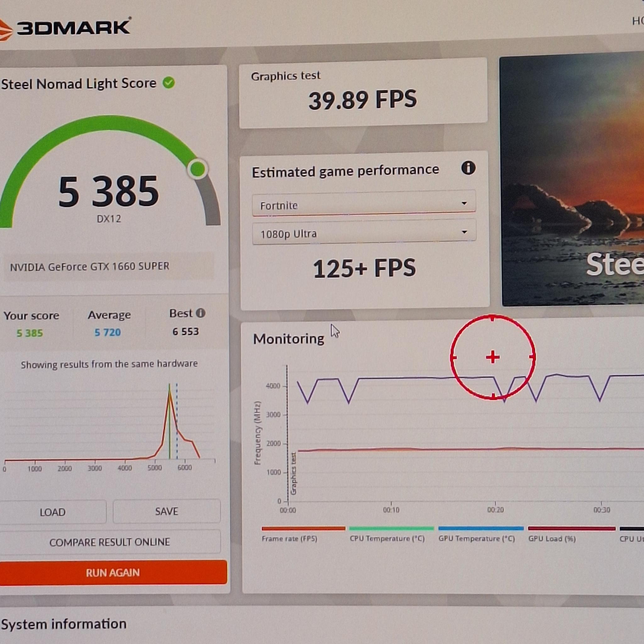This screenshot has height=644, width=644.
Task: Toggle the GPU Temperature legend swatch
Action: (x=481, y=528)
